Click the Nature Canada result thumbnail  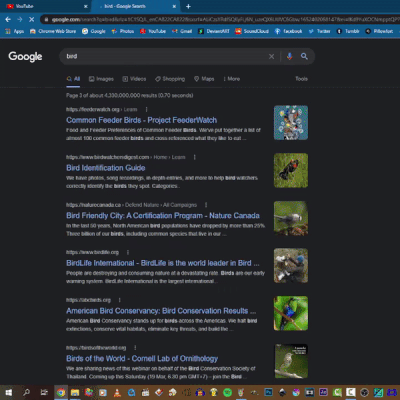tap(291, 218)
